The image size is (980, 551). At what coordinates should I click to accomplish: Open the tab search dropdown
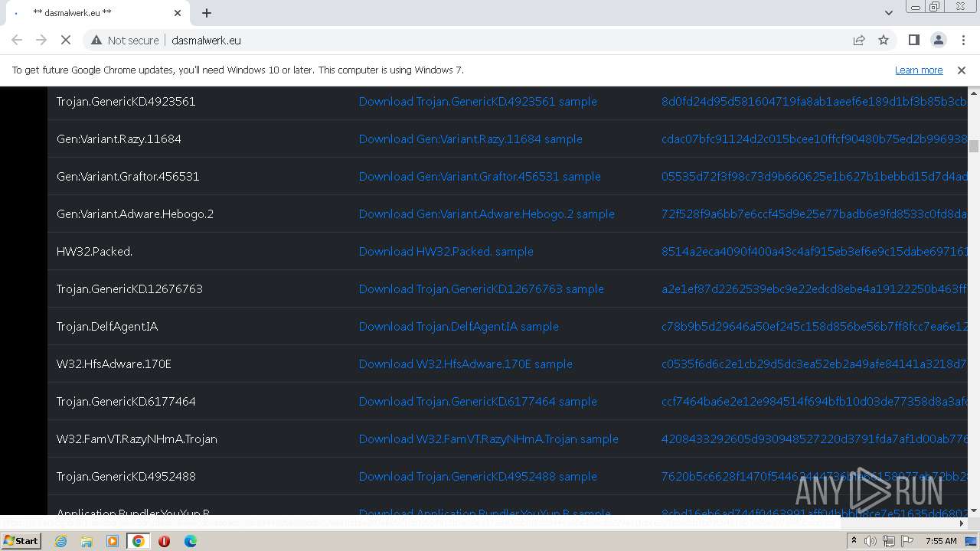[x=888, y=13]
